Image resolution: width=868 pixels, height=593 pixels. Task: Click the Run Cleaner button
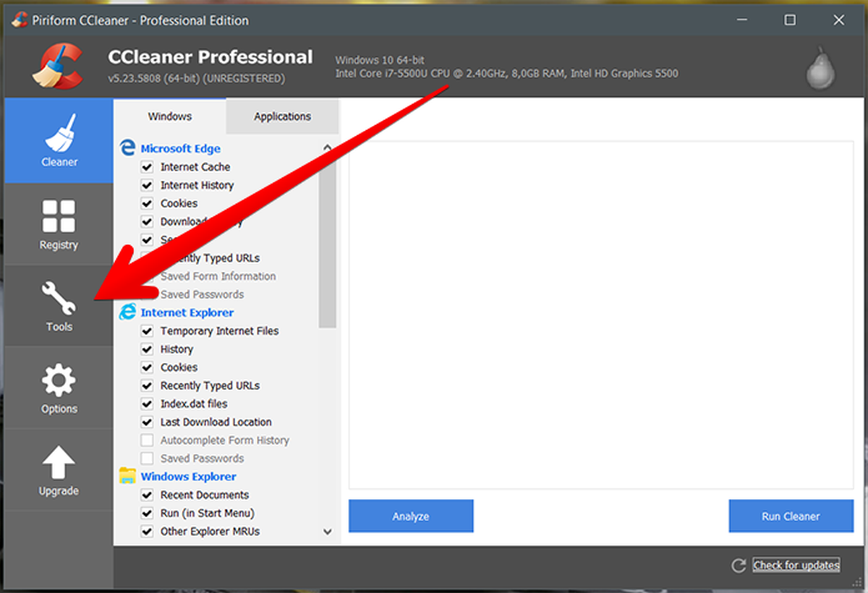click(791, 516)
